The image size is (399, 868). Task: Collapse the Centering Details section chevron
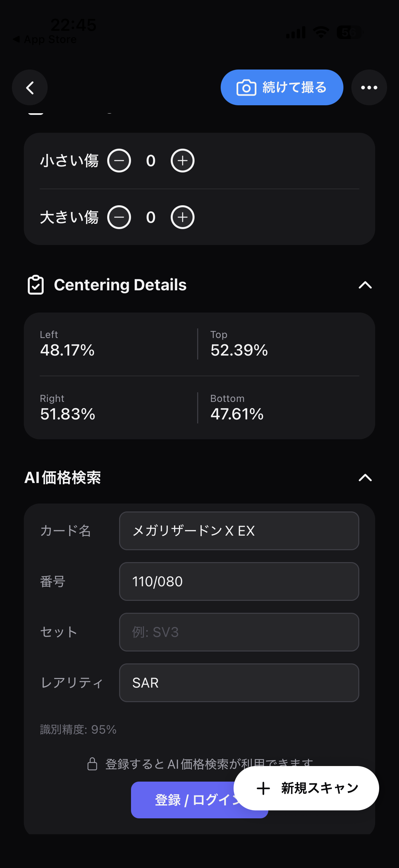[365, 285]
